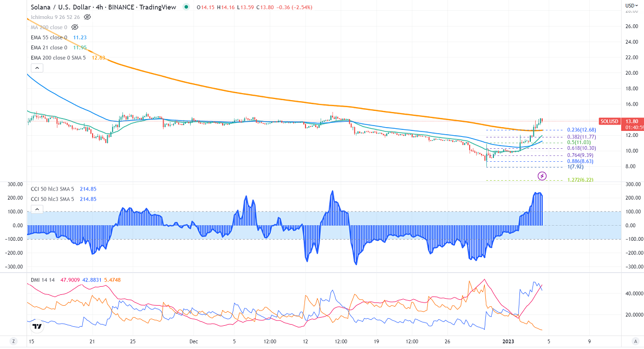Click the EMA 200 value 12.63
Viewport: 644px width, 349px height.
98,58
